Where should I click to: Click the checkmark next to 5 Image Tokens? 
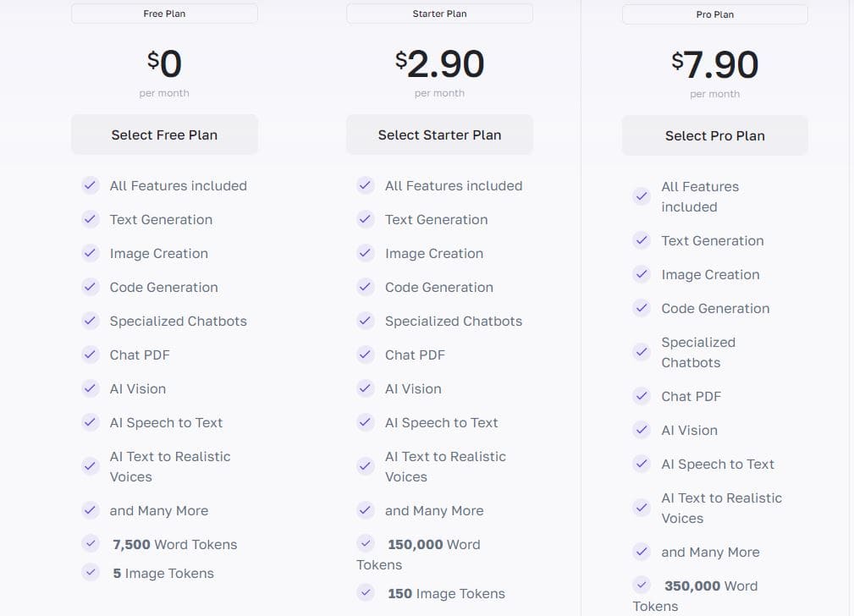point(91,572)
